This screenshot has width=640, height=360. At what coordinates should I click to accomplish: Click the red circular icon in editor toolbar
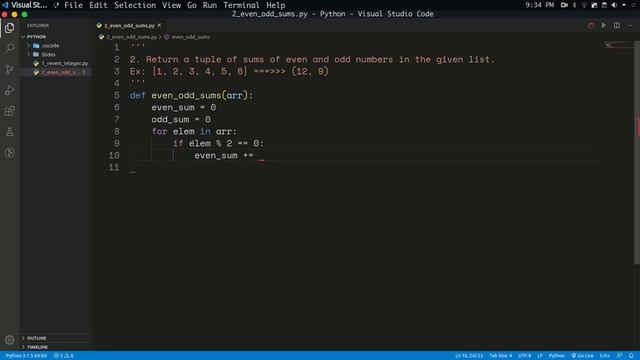(x=591, y=25)
